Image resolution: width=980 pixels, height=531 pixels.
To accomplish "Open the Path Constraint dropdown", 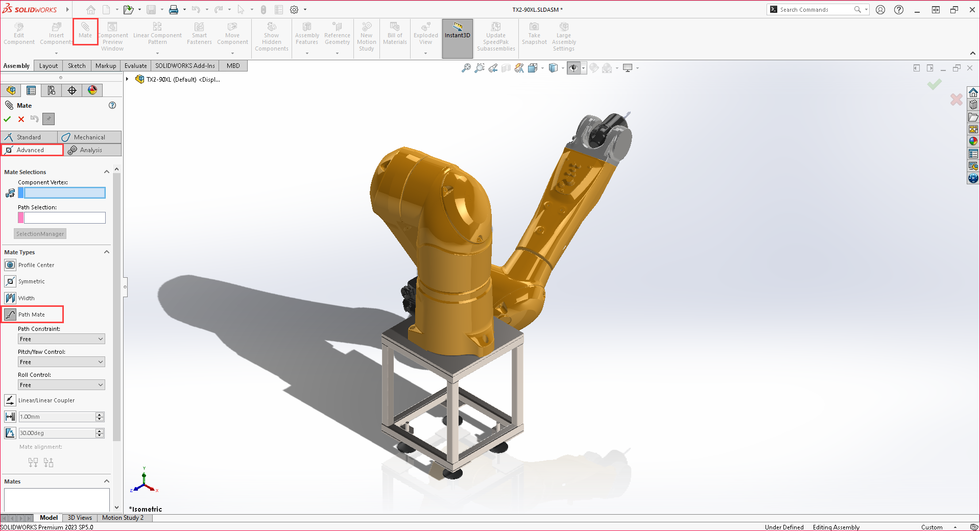I will (61, 339).
